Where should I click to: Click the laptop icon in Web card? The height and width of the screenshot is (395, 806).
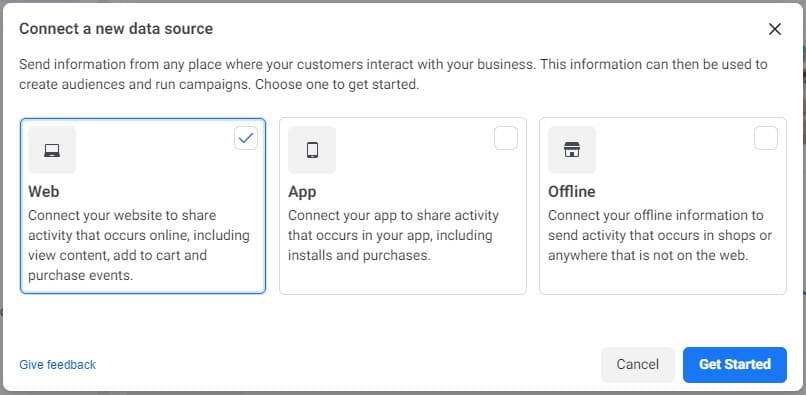(52, 150)
